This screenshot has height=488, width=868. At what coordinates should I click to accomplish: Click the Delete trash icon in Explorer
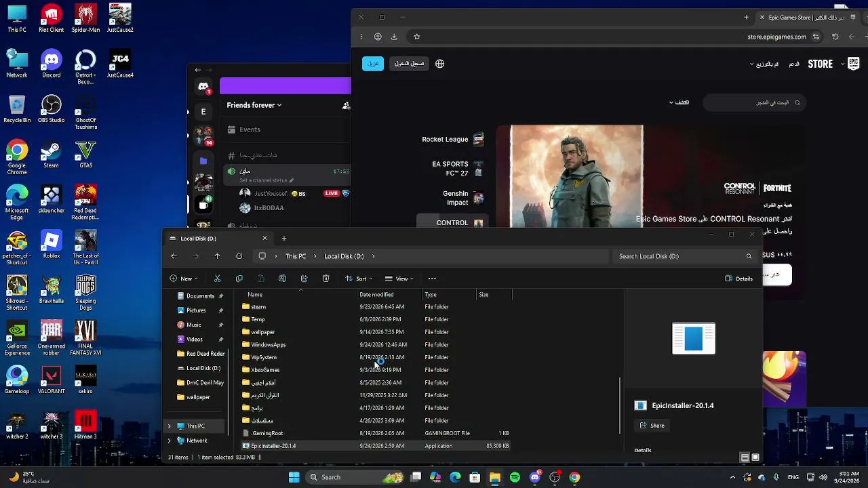click(325, 279)
